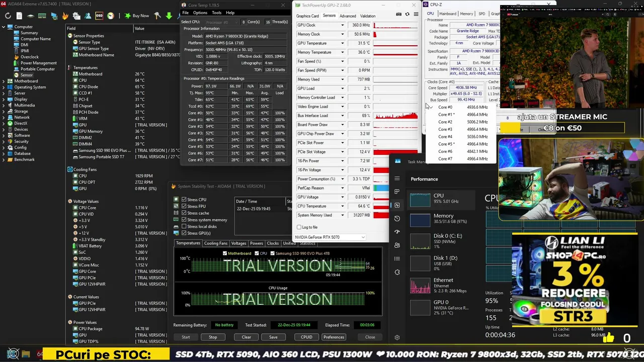Click the Buy Now button in AIDA64
Viewport: 644px width, 362px height.
pyautogui.click(x=137, y=16)
